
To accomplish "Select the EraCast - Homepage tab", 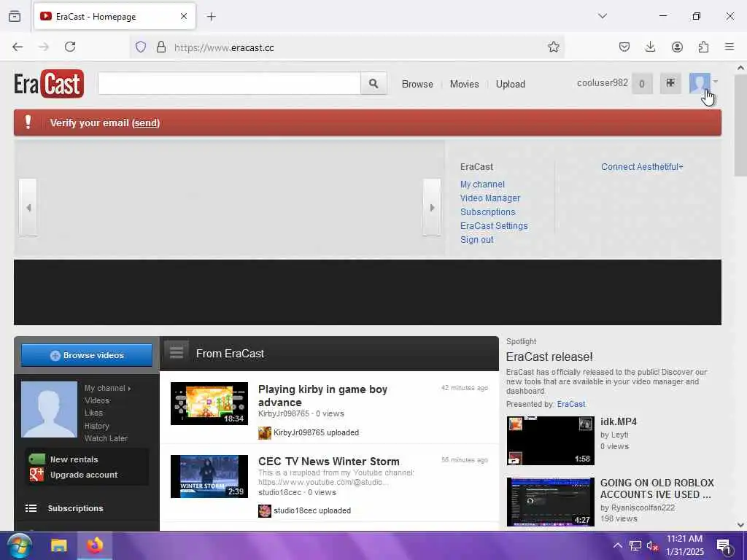I will (x=115, y=16).
